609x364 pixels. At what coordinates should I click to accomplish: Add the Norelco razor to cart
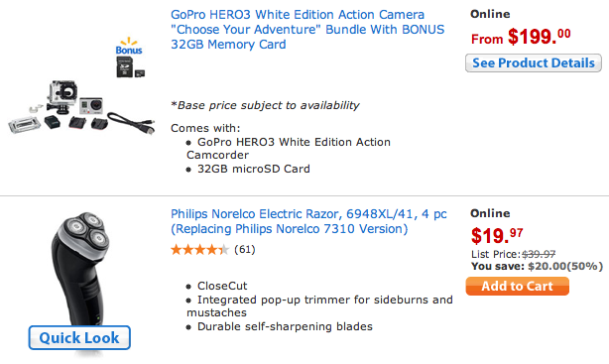point(518,287)
